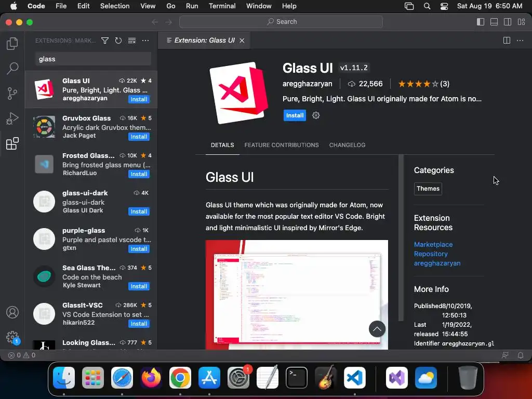Click the star rating of Glass UI
The image size is (532, 399).
(423, 84)
